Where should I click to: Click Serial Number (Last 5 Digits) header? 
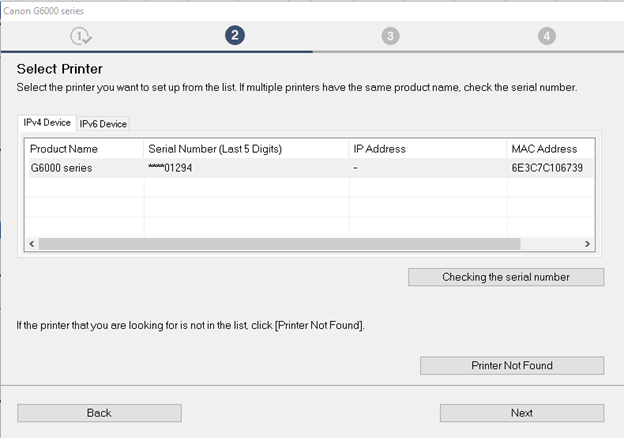[x=246, y=149]
